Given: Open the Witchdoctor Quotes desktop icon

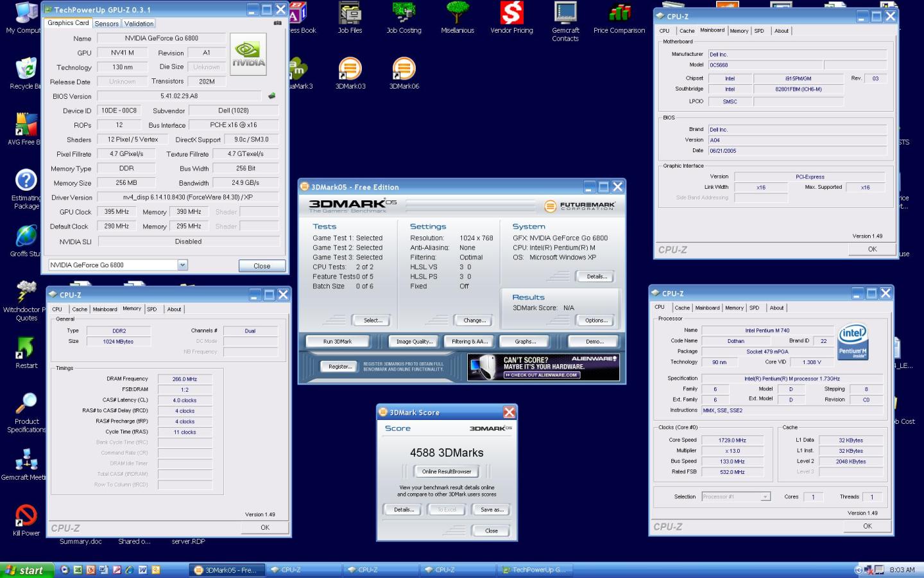Looking at the screenshot, I should pos(26,291).
